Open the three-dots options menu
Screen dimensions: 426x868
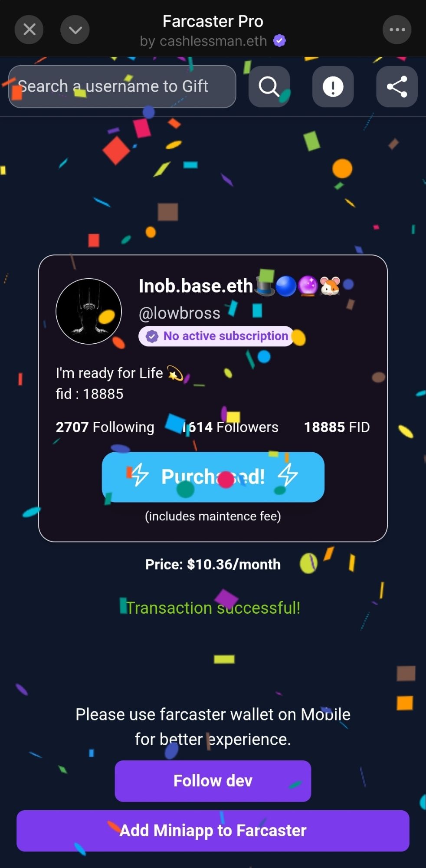[397, 30]
